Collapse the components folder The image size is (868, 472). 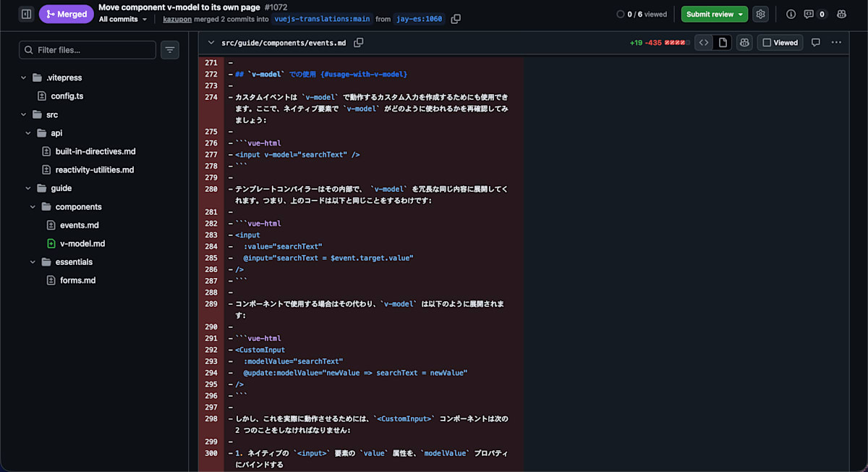tap(33, 207)
